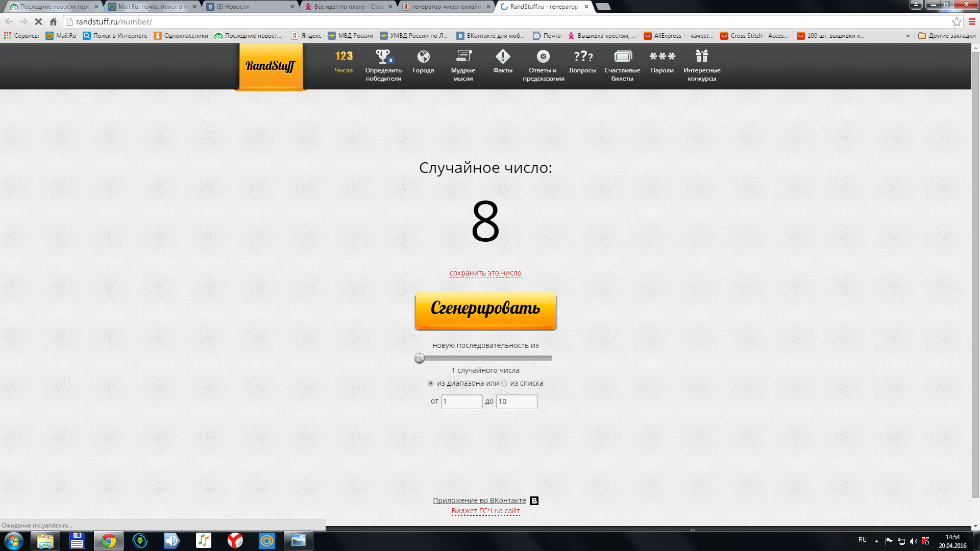Open the trophy 'Определить победителя' icon
The height and width of the screenshot is (551, 980).
point(383,57)
